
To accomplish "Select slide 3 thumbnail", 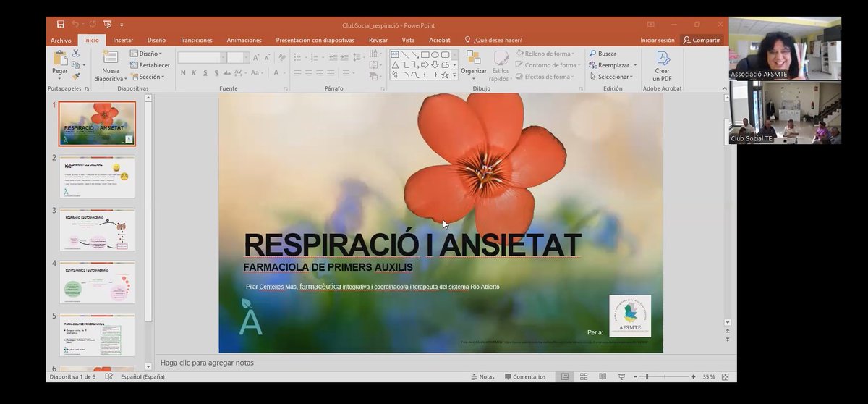I will pos(97,230).
